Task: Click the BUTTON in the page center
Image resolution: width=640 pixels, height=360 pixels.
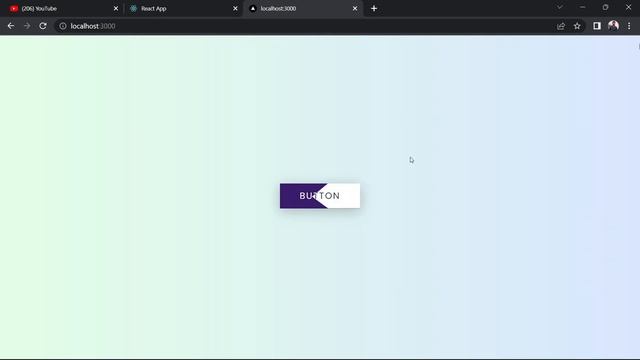Action: (320, 196)
